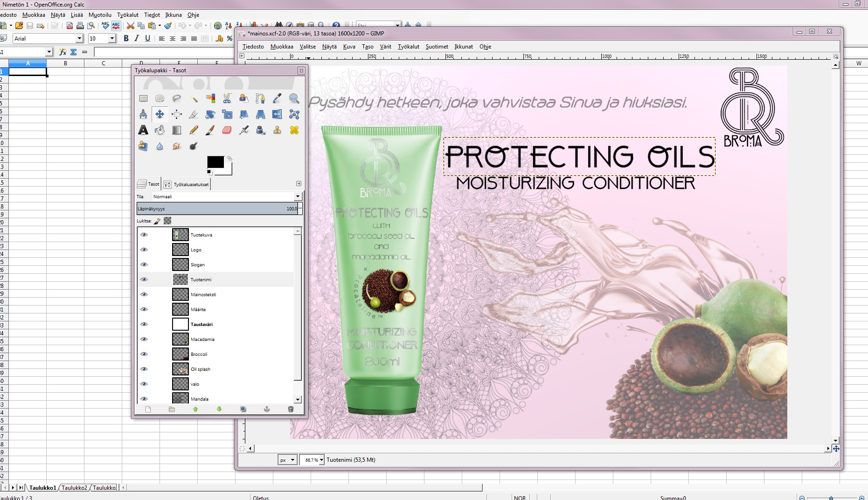Hide the Tuotekuva layer
Image resolution: width=868 pixels, height=500 pixels.
144,235
